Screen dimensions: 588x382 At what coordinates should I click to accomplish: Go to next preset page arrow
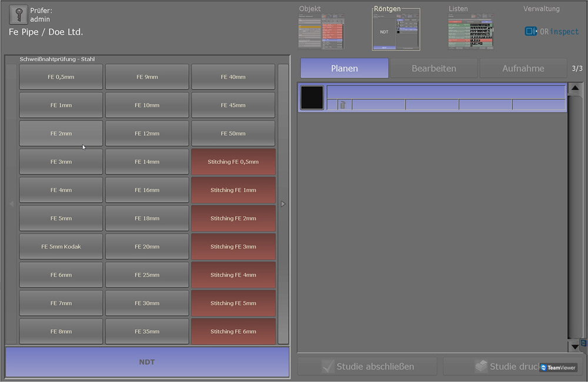coord(283,204)
